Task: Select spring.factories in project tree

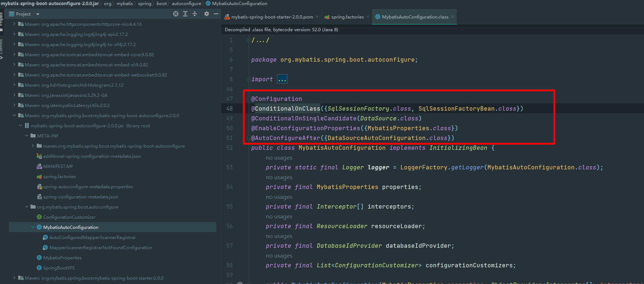Action: coord(60,177)
